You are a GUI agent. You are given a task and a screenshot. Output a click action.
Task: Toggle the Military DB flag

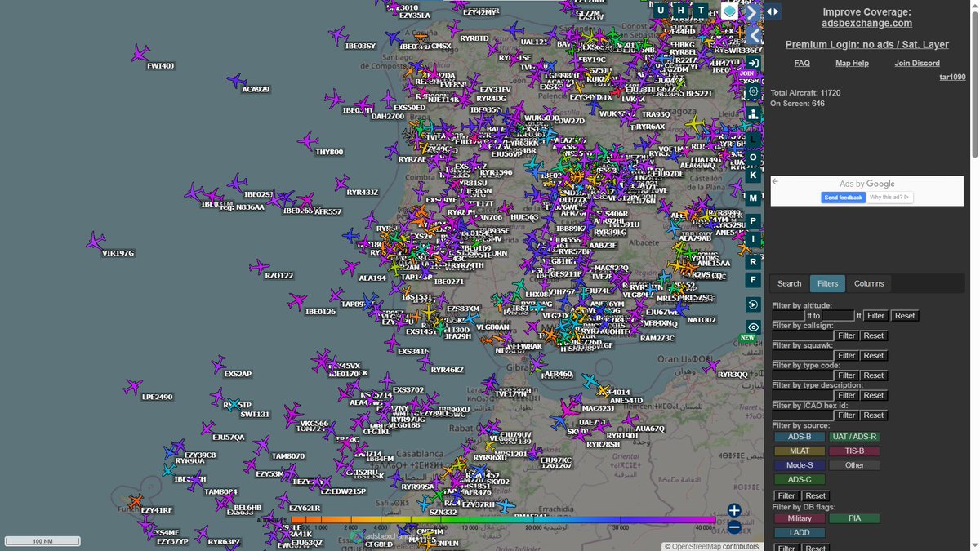(799, 518)
